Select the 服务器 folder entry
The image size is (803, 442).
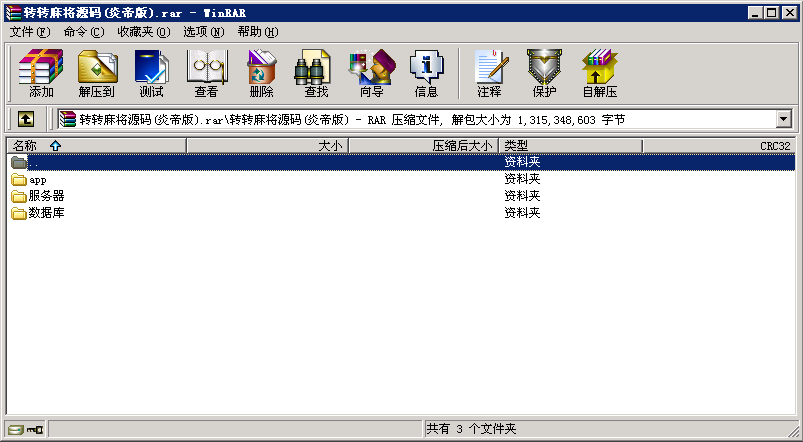[x=46, y=196]
